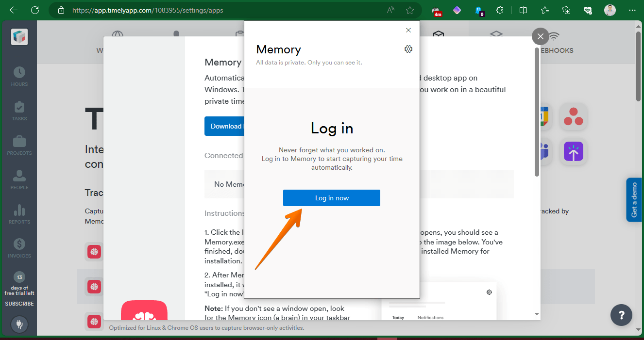Go back with the browser back arrow
Viewport: 644px width, 340px height.
(x=14, y=10)
